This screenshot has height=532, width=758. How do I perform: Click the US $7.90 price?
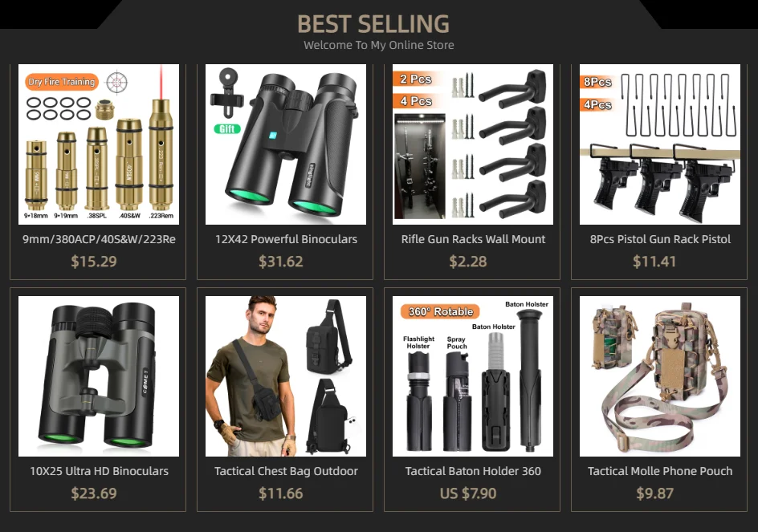point(468,493)
